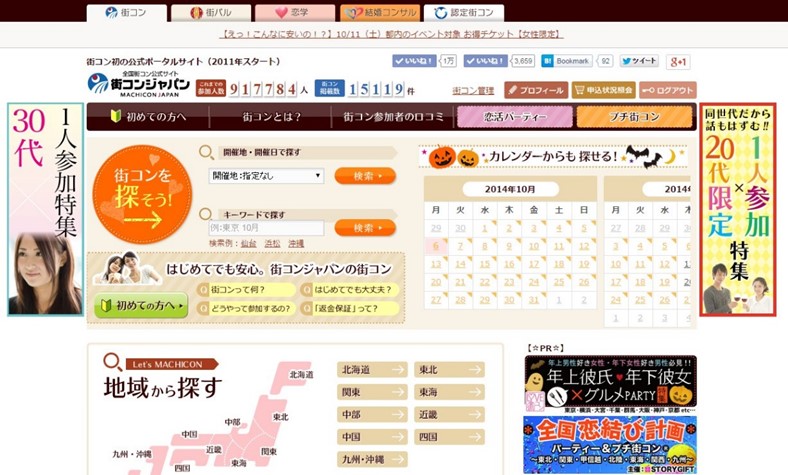Select 九州・沖縄 region button

coord(372,459)
